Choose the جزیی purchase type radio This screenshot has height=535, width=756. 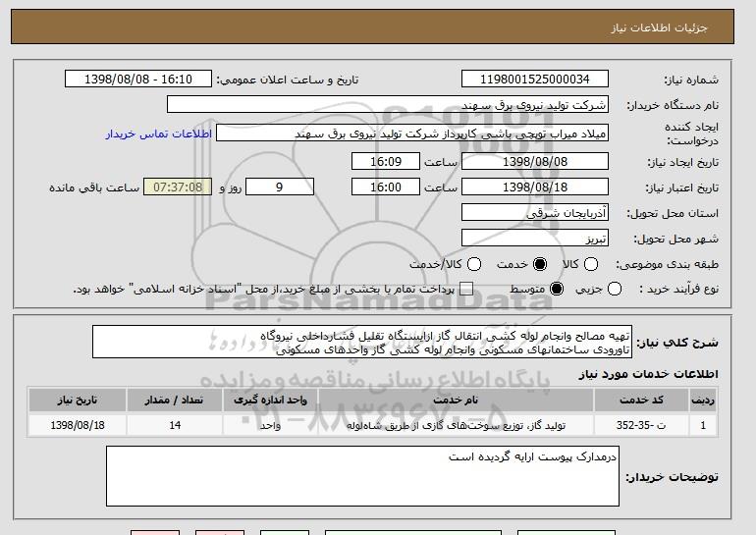[615, 290]
